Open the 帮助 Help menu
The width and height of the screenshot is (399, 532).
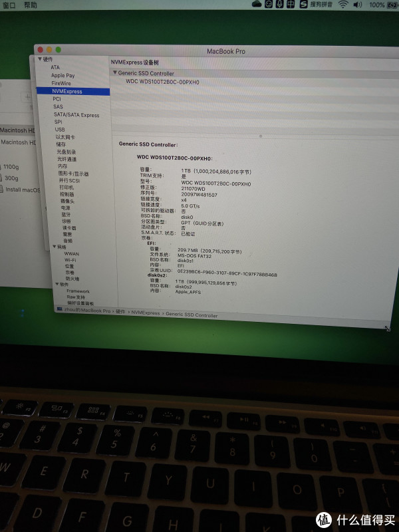tap(31, 5)
